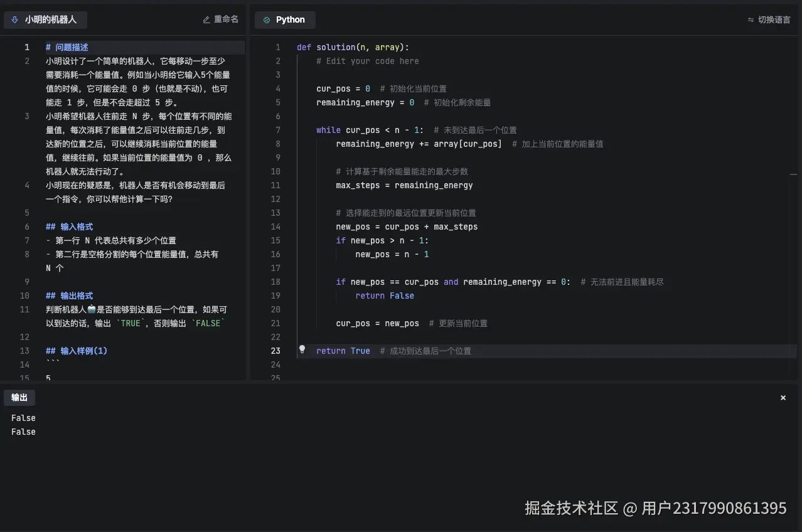Click the lightbulb hint icon on line 23
Screen dimensions: 802x532
click(302, 350)
